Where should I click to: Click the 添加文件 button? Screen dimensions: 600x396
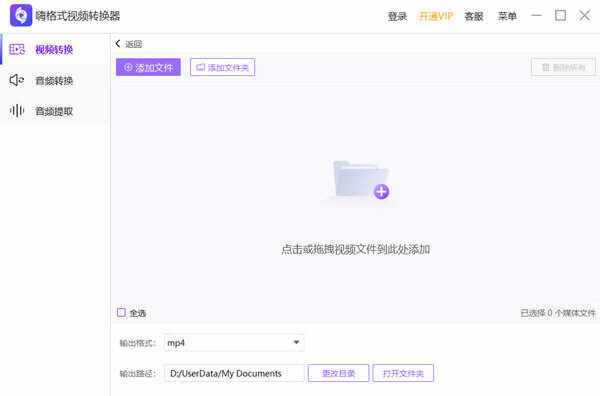148,67
